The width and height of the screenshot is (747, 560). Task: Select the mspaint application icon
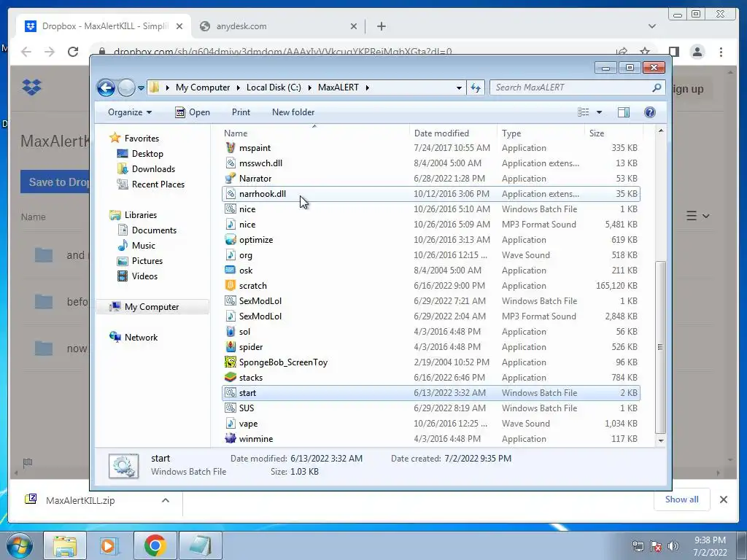[231, 147]
